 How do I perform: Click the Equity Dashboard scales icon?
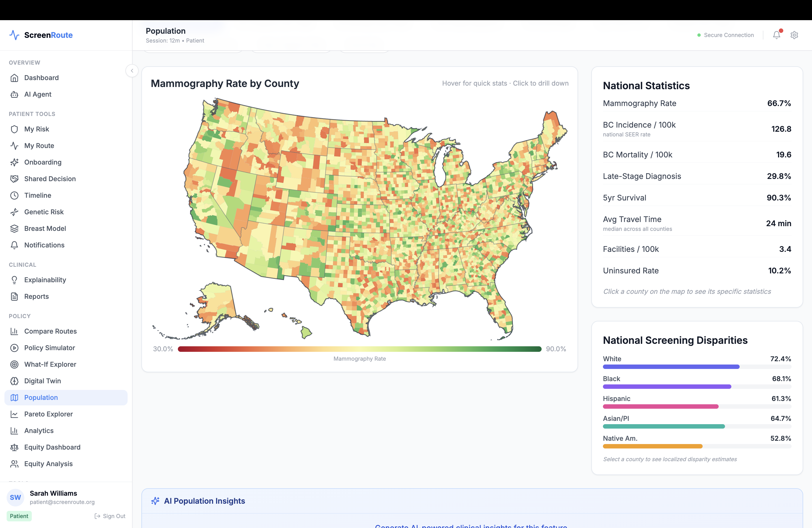click(x=14, y=447)
